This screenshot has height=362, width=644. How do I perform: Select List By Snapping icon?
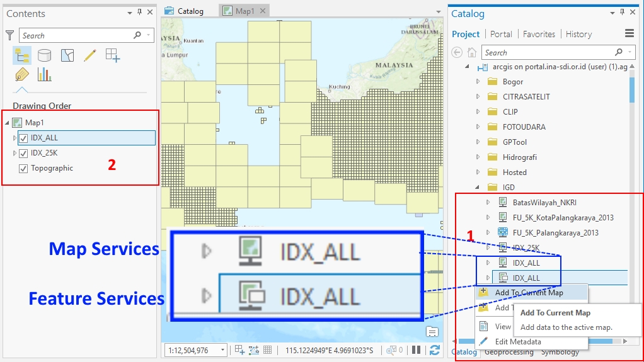(x=112, y=55)
